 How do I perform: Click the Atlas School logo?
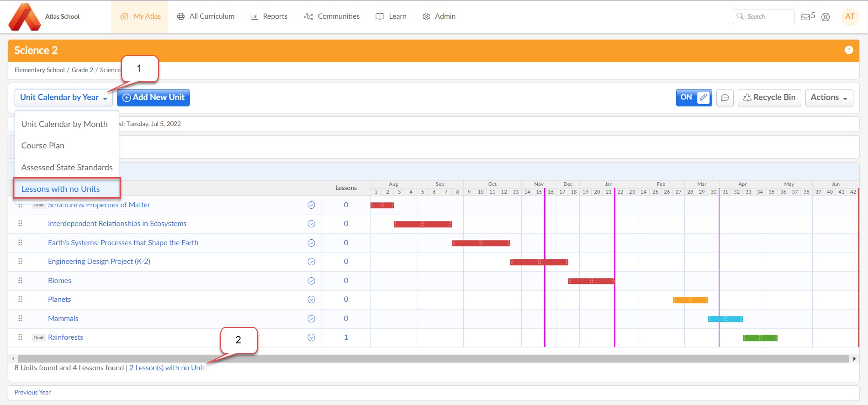tap(25, 17)
